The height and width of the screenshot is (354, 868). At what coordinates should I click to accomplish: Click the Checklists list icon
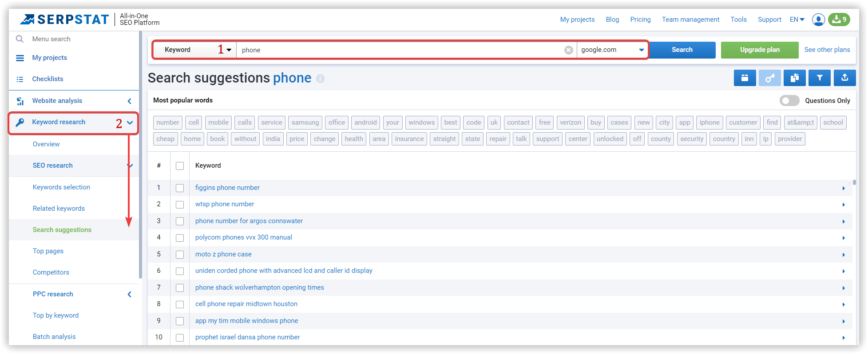[20, 79]
